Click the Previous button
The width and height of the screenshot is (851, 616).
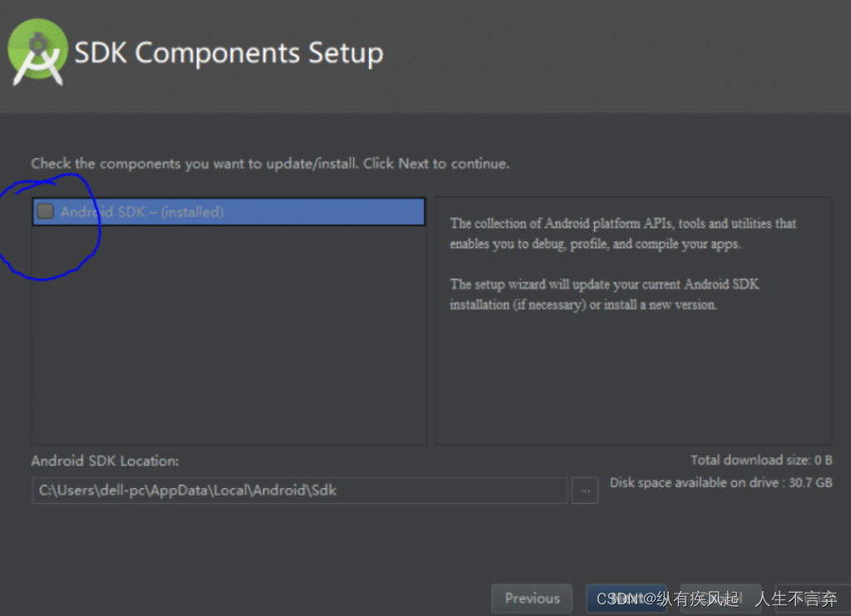[x=531, y=598]
